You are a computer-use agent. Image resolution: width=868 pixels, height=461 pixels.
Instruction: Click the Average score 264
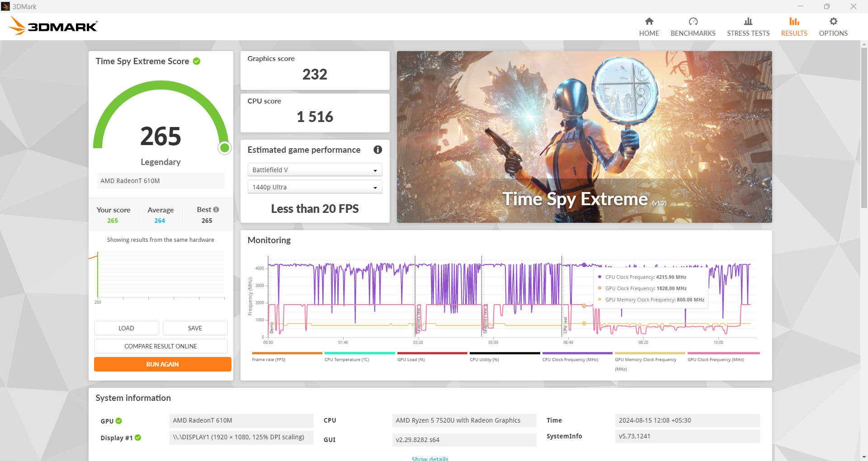click(x=160, y=221)
